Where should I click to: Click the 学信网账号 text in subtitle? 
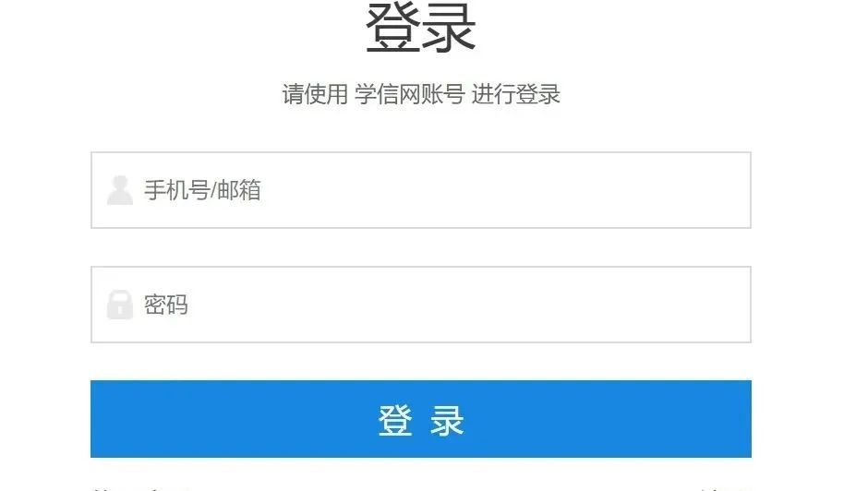410,94
